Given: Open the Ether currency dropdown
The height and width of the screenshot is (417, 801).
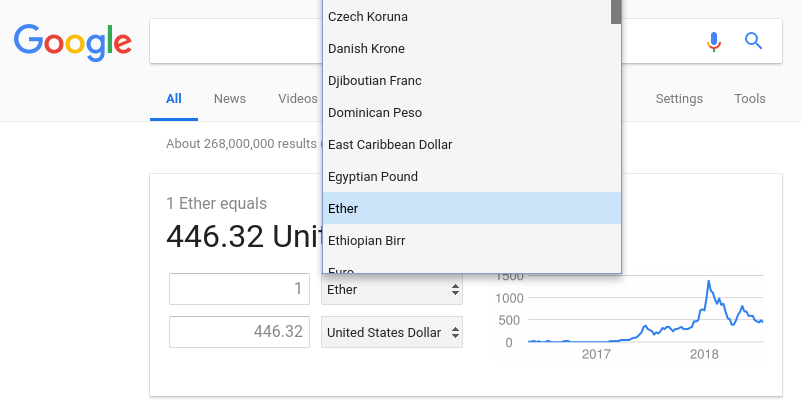Looking at the screenshot, I should (392, 290).
